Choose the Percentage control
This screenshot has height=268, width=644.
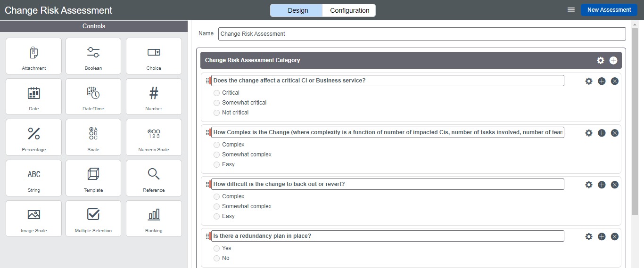(33, 138)
